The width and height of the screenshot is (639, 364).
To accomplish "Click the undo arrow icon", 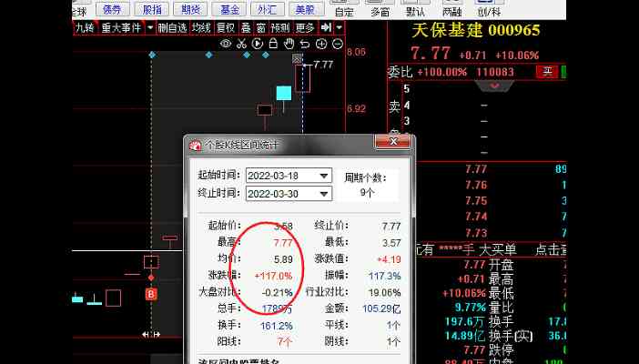I will 305,44.
